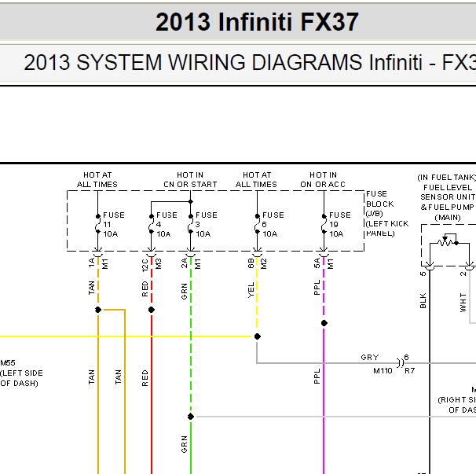This screenshot has height=474, width=476.
Task: Click the splice dot on yellow wire
Action: coord(258,336)
